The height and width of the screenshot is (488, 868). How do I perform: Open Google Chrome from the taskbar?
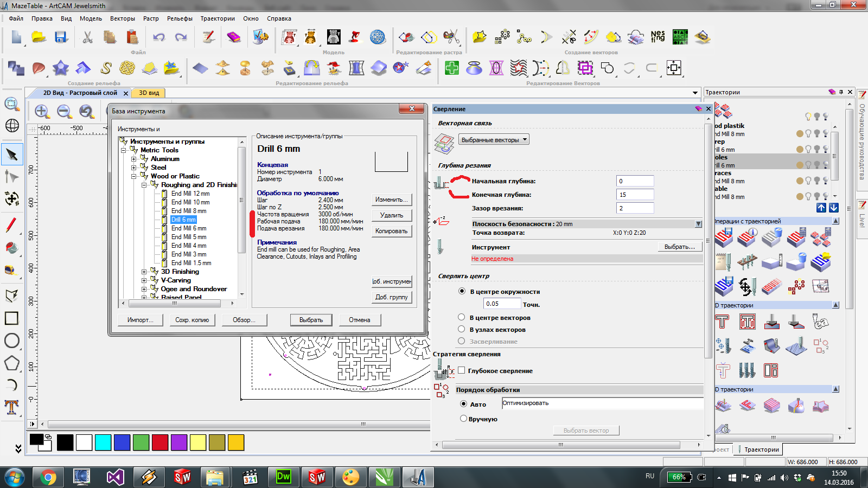(48, 477)
